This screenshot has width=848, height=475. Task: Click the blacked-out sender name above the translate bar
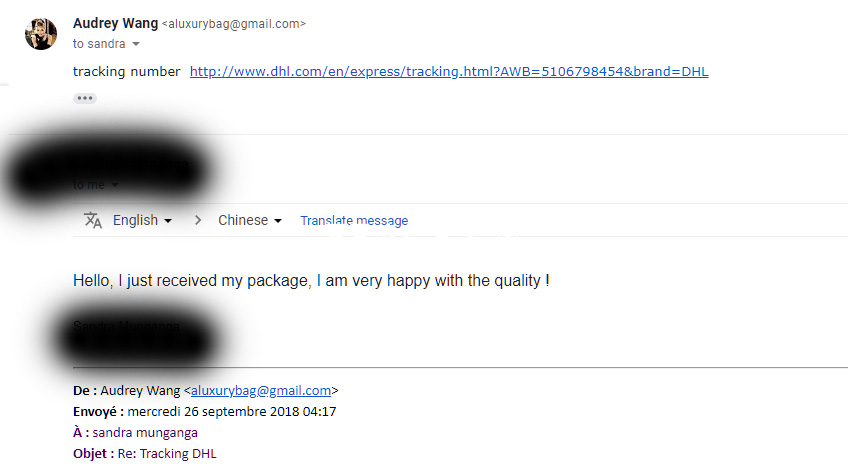(108, 168)
